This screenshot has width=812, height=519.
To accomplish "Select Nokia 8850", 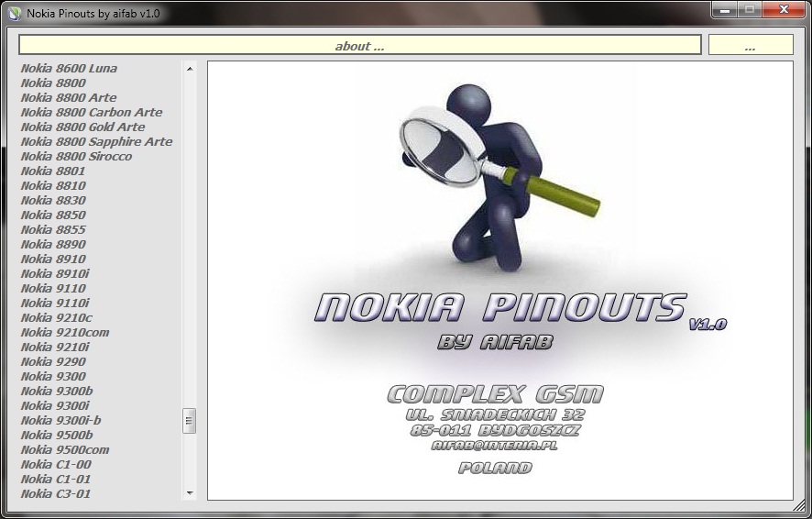I will pos(53,215).
